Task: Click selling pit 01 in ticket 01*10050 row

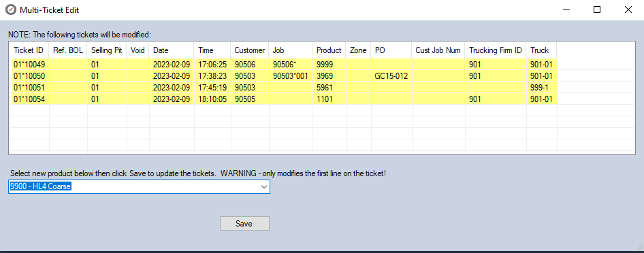Action: (x=107, y=76)
